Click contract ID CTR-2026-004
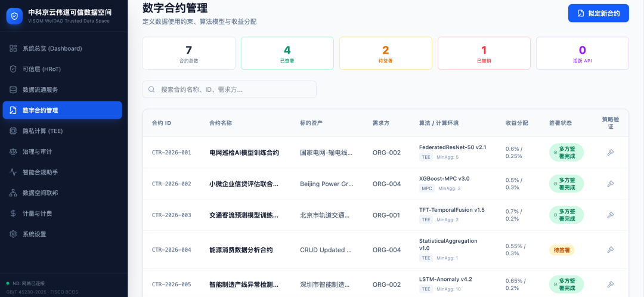The width and height of the screenshot is (644, 297). 171,250
